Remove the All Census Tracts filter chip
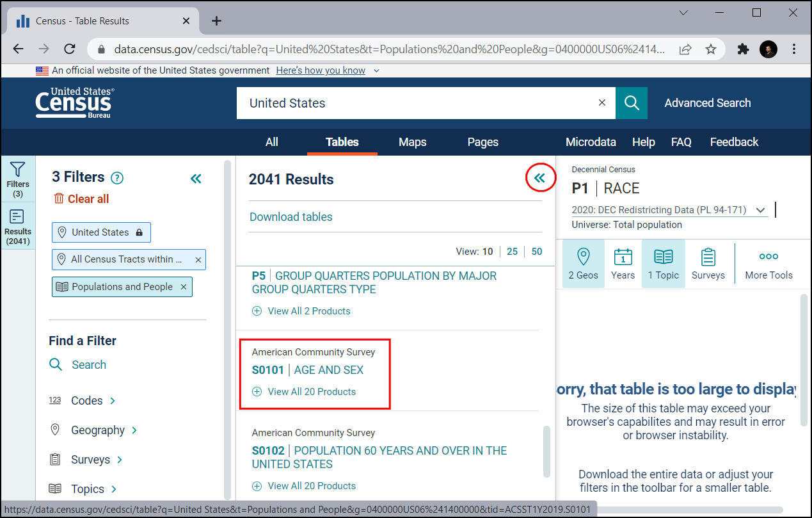 pyautogui.click(x=198, y=259)
